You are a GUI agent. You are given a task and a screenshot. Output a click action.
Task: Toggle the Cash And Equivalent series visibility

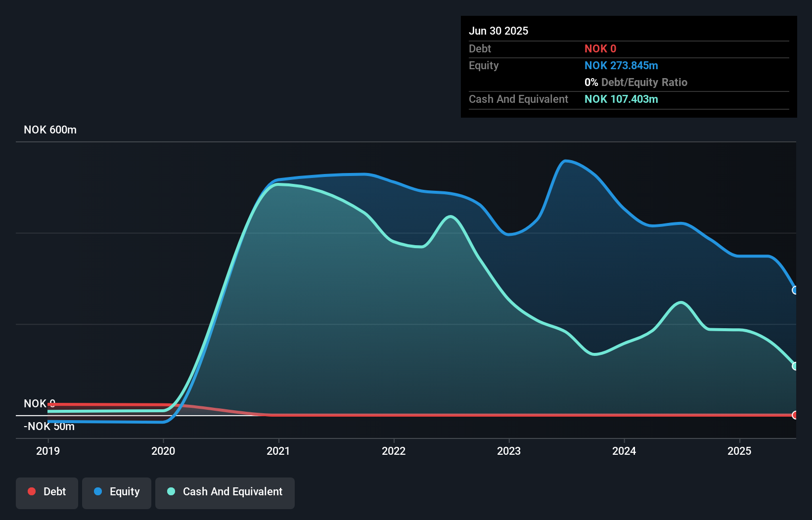click(225, 492)
